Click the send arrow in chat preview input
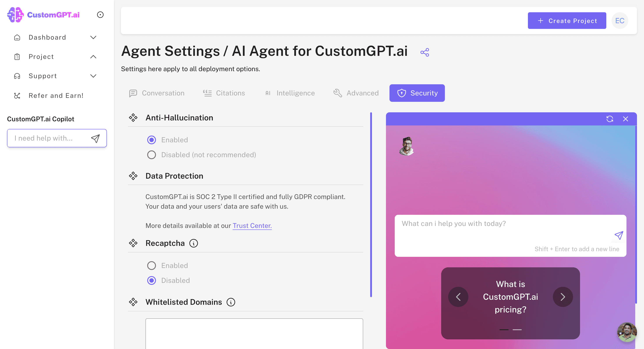The width and height of the screenshot is (644, 349). 619,235
